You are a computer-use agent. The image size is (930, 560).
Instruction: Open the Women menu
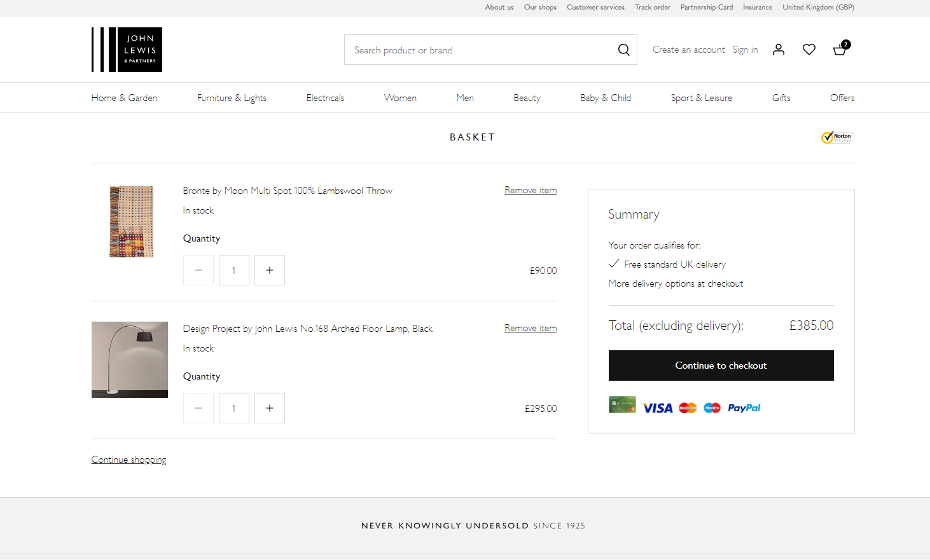tap(400, 98)
